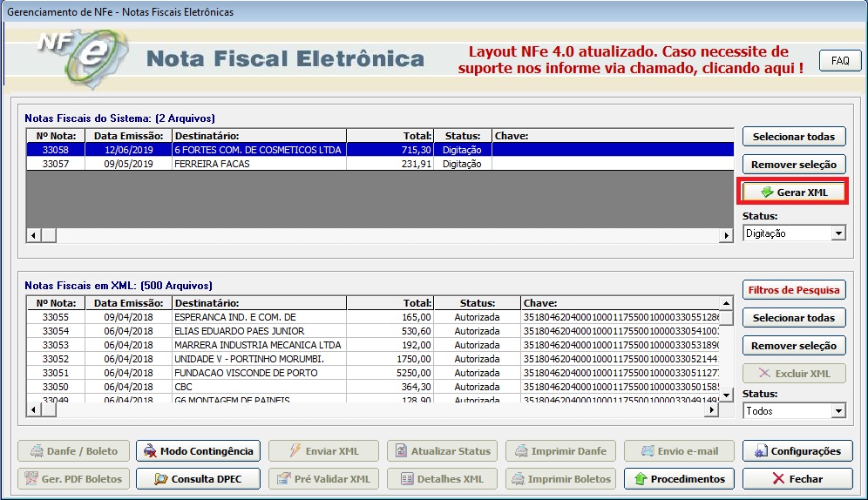This screenshot has height=500, width=868.
Task: Click date 12/06/2019 cell
Action: pyautogui.click(x=128, y=149)
